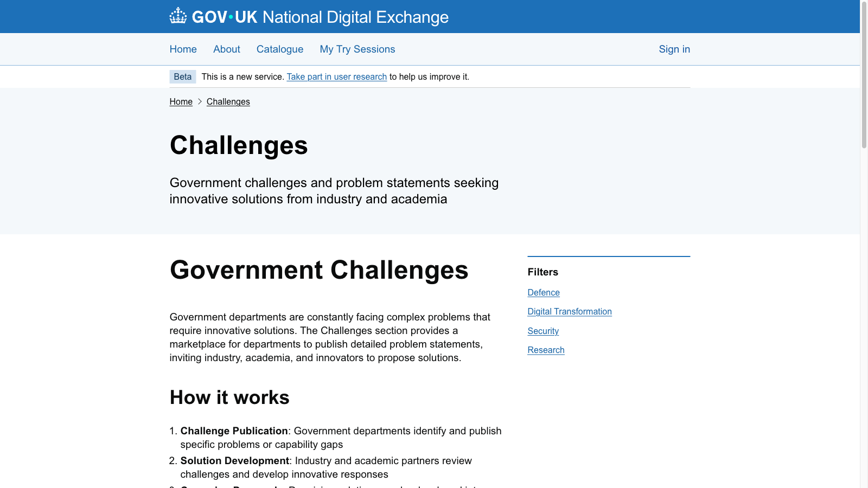Click Challenges breadcrumb link
Image resolution: width=868 pixels, height=488 pixels.
[228, 102]
